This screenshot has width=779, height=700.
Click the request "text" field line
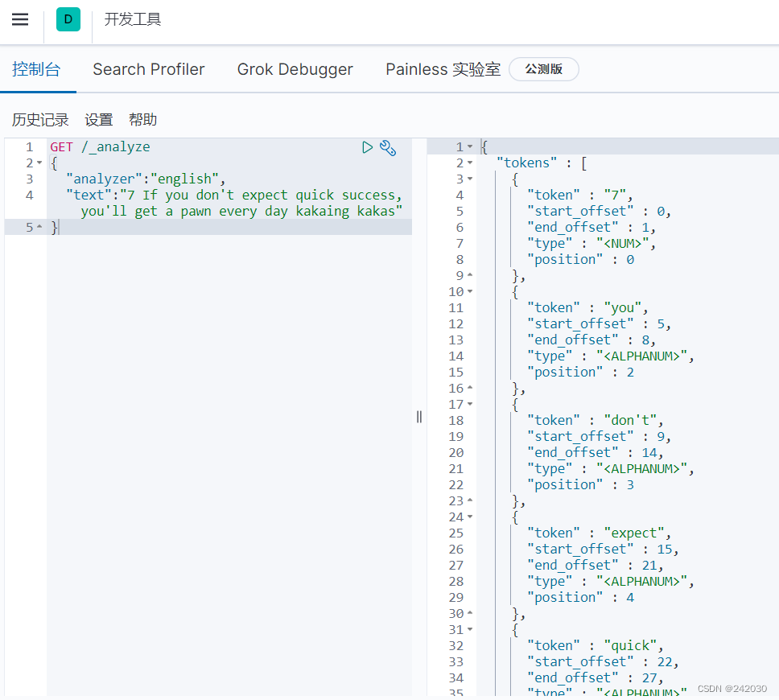pos(234,203)
